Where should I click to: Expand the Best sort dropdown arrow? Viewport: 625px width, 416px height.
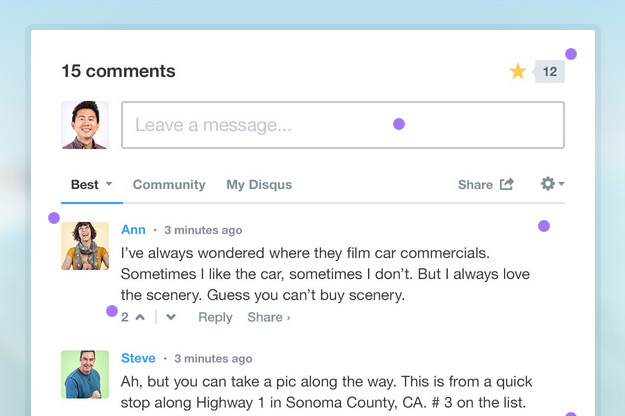coord(109,184)
